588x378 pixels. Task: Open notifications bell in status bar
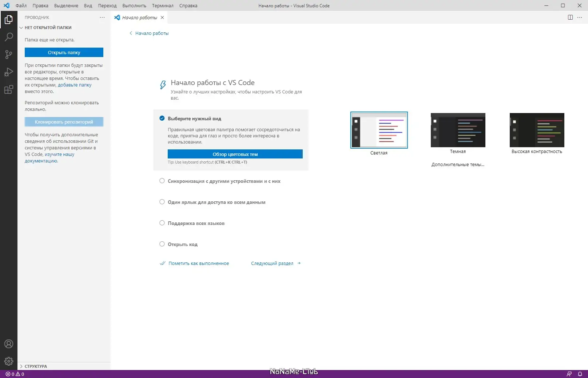[x=580, y=374]
